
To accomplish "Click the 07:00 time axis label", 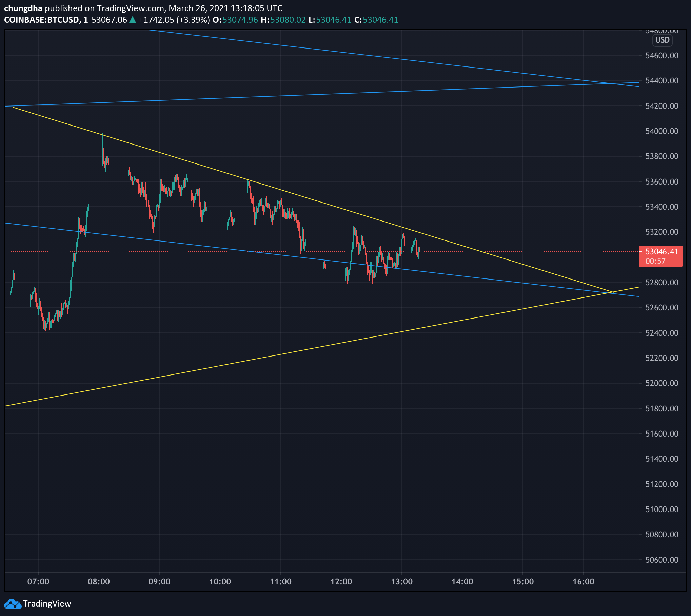I will click(x=38, y=582).
